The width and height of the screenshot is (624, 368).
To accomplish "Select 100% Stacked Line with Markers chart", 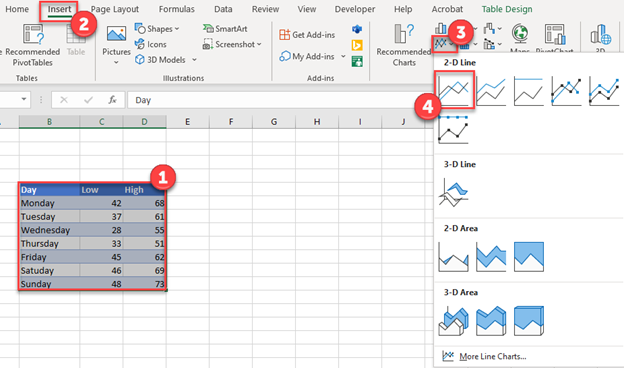I will (x=454, y=129).
